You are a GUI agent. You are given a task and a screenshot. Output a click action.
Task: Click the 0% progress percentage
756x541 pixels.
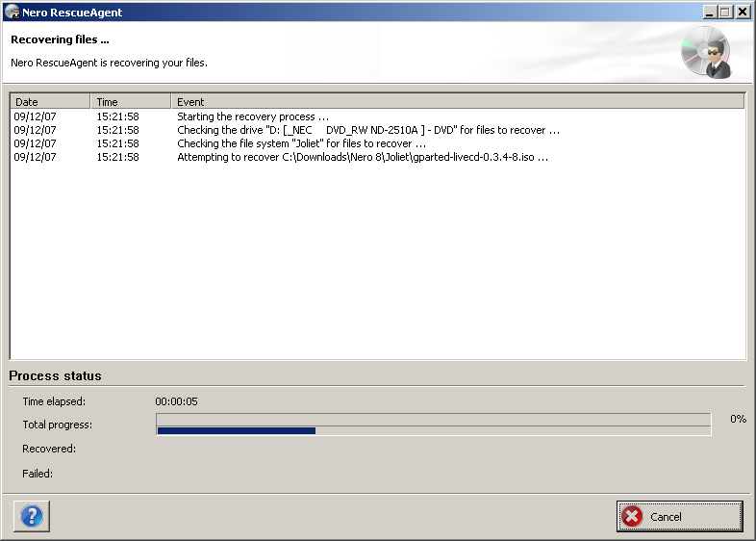tap(738, 419)
